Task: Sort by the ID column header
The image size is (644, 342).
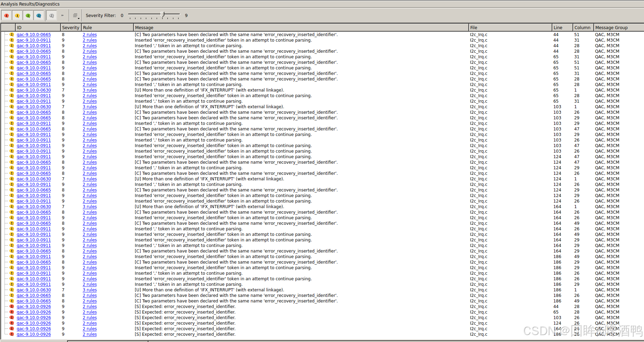Action: click(x=38, y=27)
